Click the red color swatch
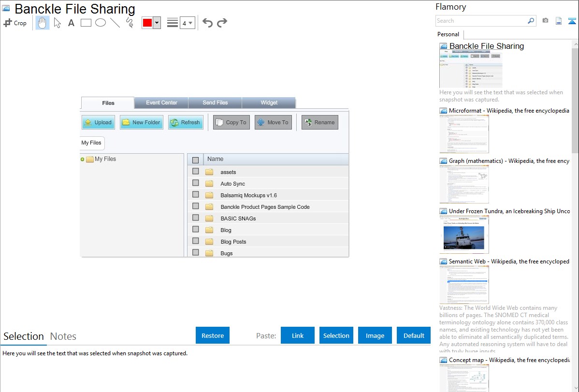 click(x=147, y=23)
